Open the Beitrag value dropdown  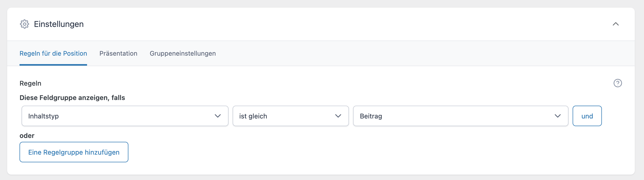coord(452,116)
